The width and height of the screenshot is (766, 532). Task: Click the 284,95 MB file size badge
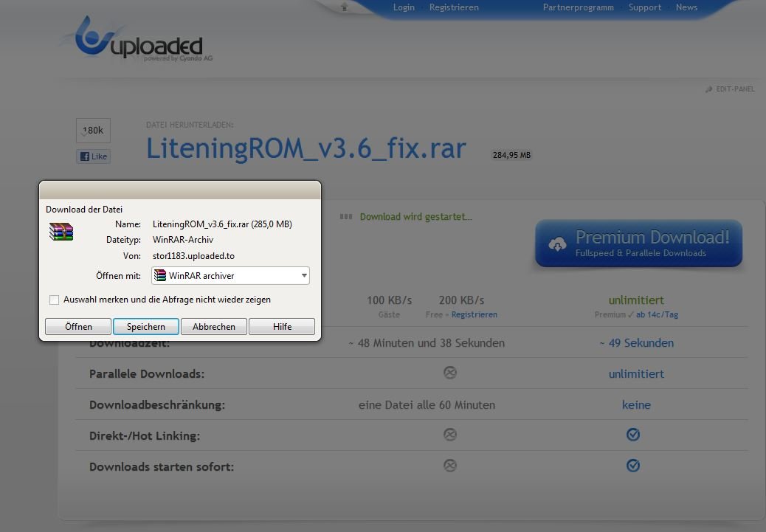coord(511,155)
